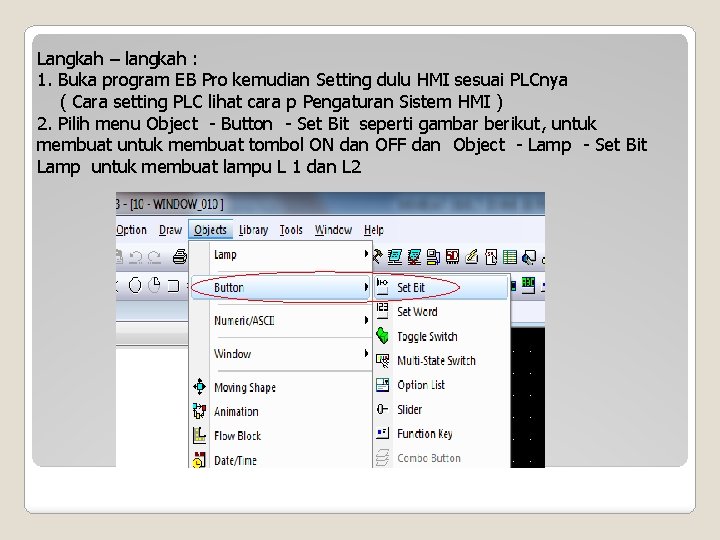Screen dimensions: 720x540
Task: Select Flow Block menu entry
Action: point(281,436)
